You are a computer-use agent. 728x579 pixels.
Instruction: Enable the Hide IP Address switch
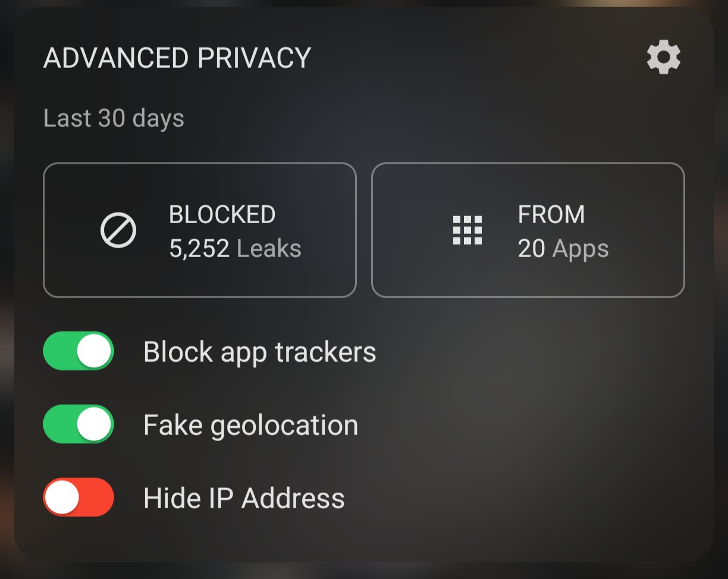(79, 497)
